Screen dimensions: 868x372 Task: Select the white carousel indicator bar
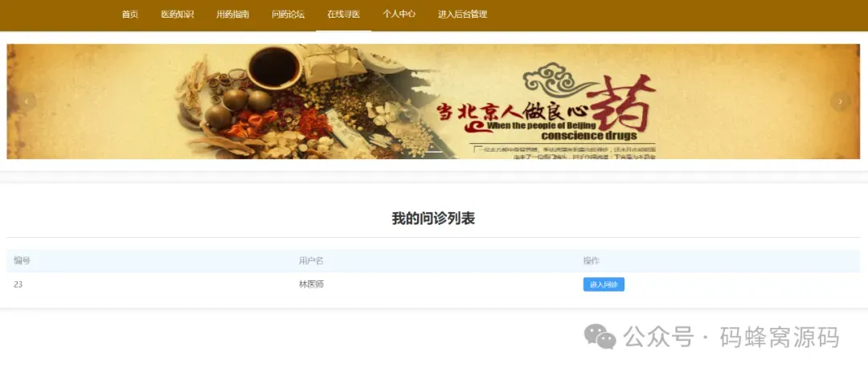click(433, 151)
